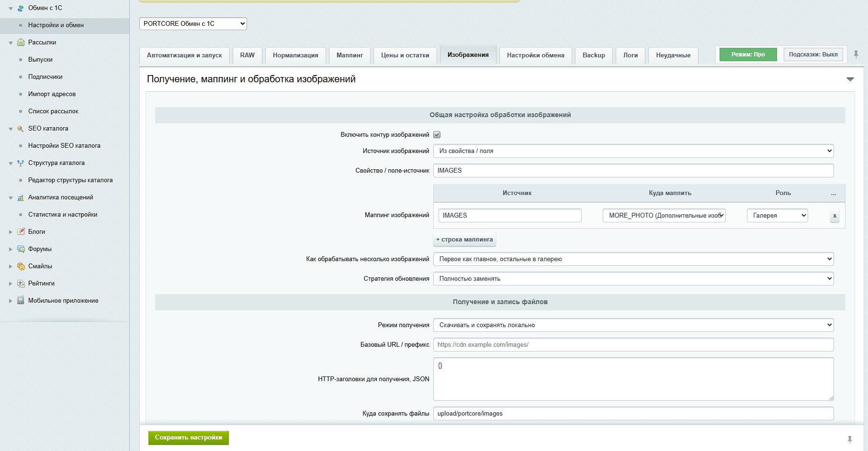Click HTTP-заголовки JSON textarea
The image size is (868, 451).
[633, 379]
